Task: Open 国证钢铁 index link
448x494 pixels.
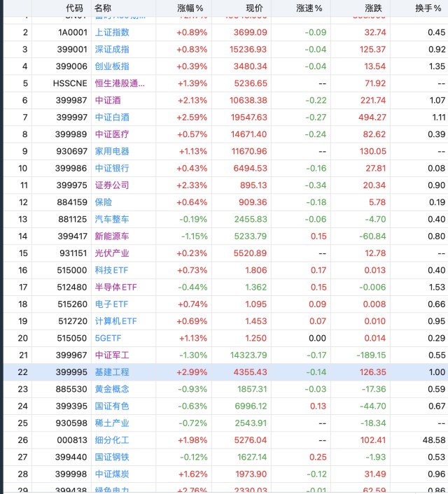Action: click(x=112, y=458)
